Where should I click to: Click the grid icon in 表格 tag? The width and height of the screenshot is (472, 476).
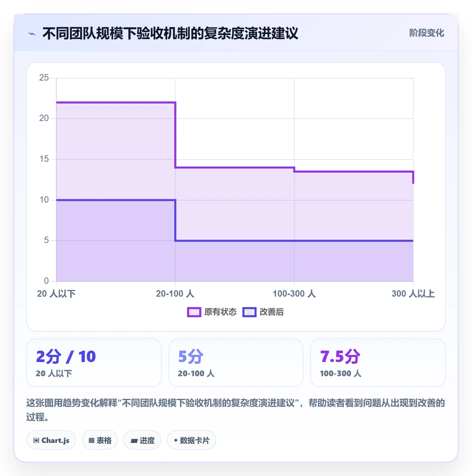(91, 440)
